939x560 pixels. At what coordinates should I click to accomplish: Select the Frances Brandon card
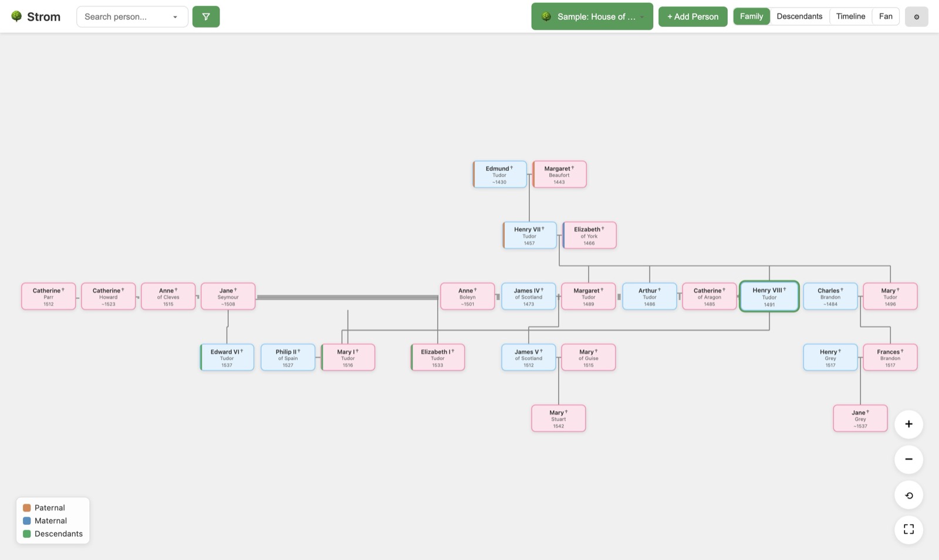(890, 358)
